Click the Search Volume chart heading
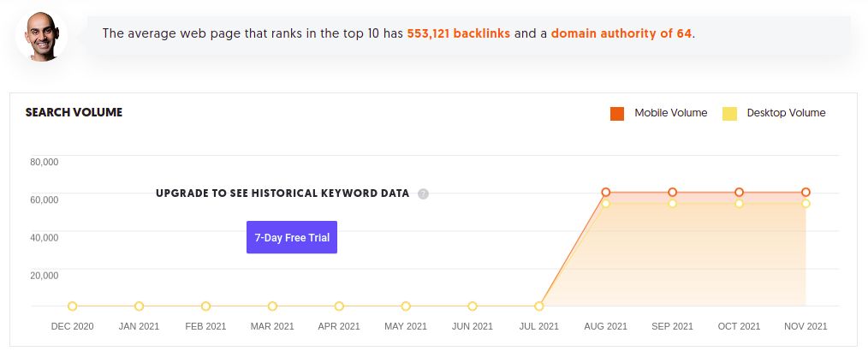 (74, 112)
